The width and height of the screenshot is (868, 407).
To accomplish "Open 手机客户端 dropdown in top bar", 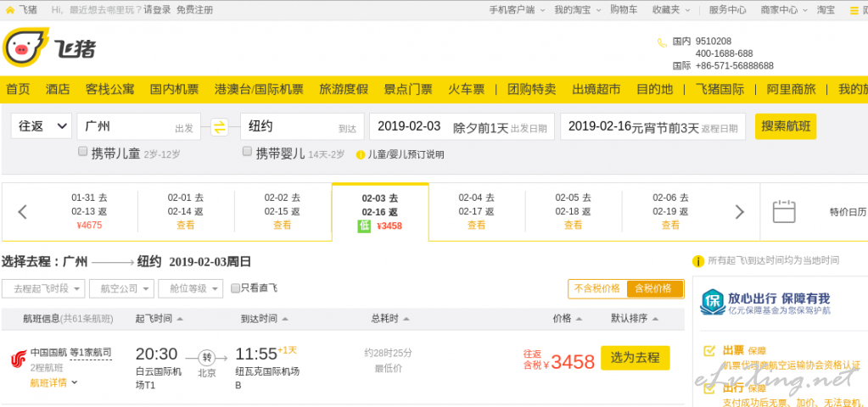I will pos(517,10).
